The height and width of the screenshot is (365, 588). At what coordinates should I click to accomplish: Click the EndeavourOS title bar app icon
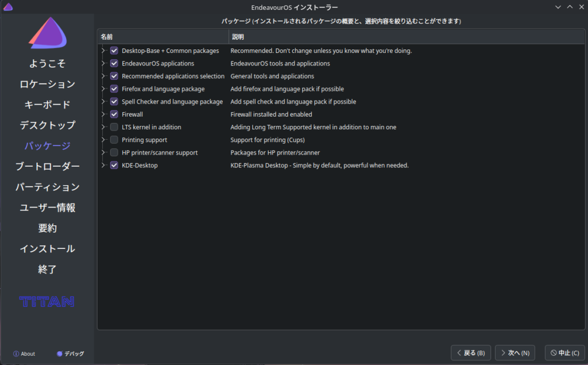point(7,7)
